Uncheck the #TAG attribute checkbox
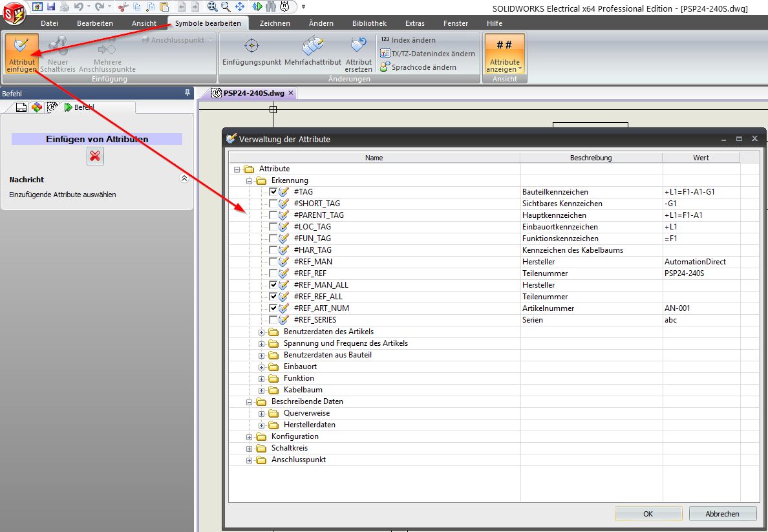 [x=273, y=192]
